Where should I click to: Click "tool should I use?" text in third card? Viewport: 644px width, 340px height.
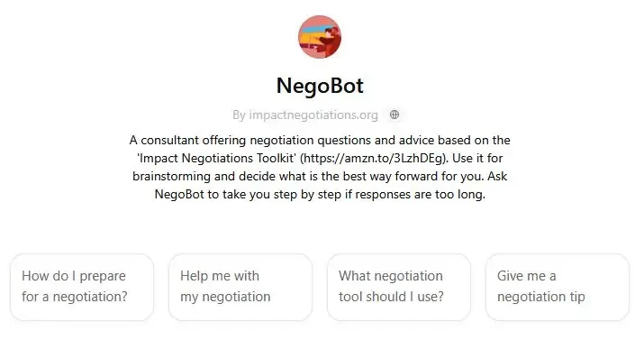tap(391, 297)
